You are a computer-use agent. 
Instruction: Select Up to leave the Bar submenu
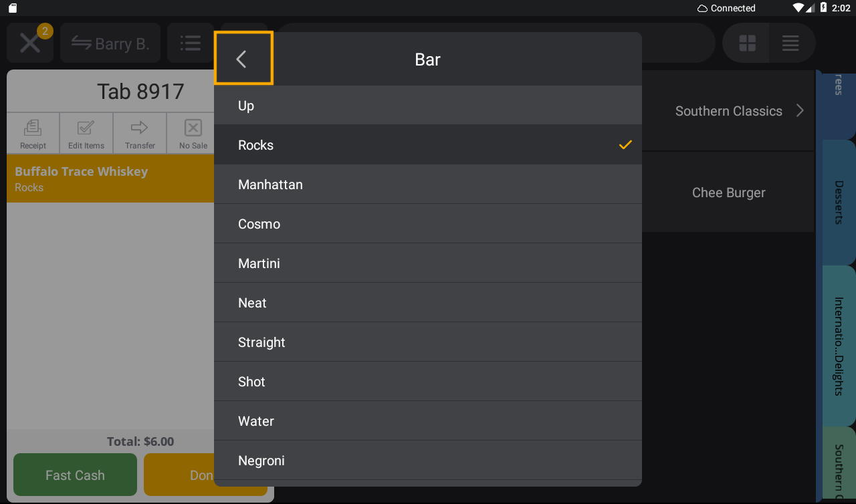coord(428,105)
